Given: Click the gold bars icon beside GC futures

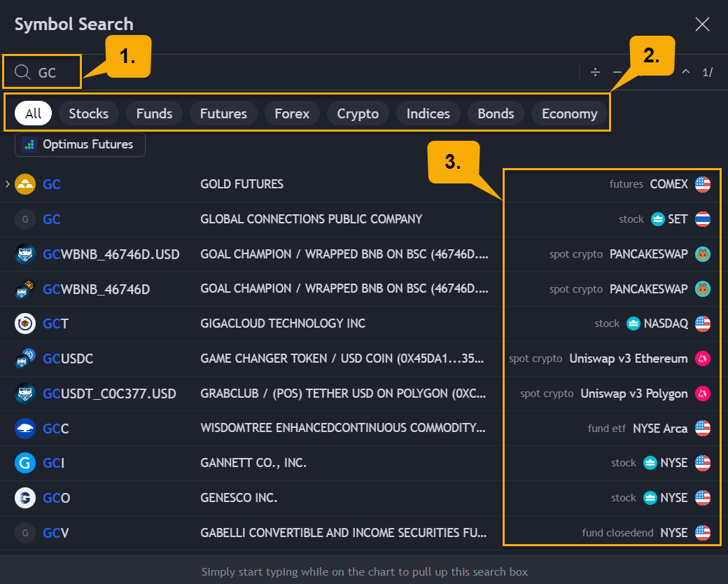Looking at the screenshot, I should click(x=25, y=184).
